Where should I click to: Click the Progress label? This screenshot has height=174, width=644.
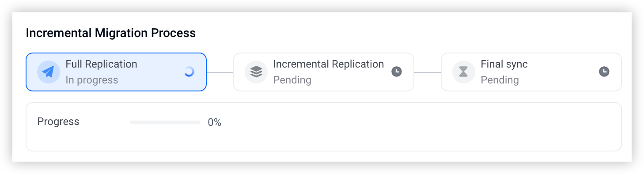click(x=58, y=122)
